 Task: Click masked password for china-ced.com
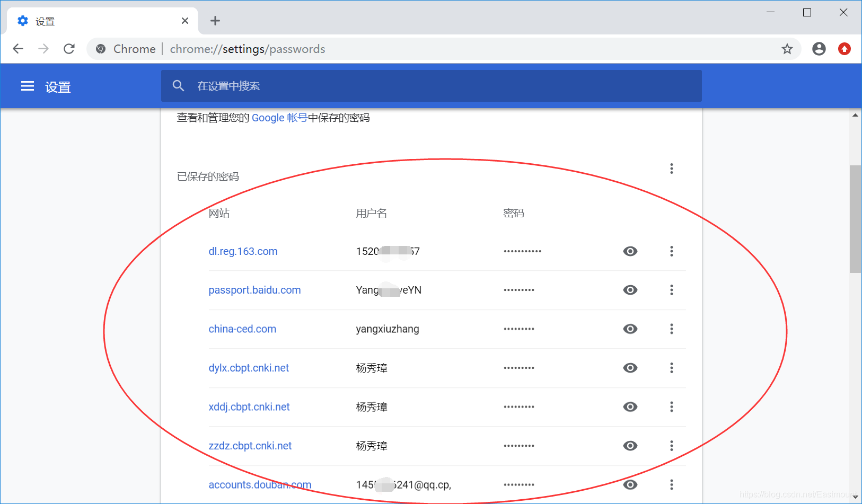click(x=519, y=329)
